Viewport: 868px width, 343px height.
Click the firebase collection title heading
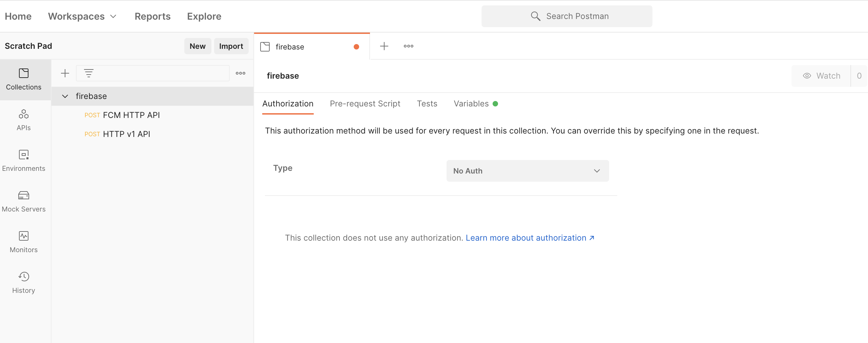(283, 76)
